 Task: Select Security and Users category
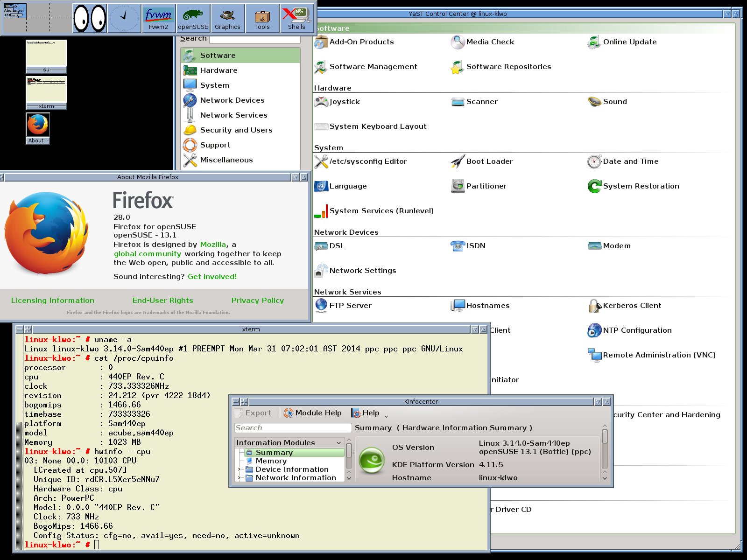[x=236, y=130]
